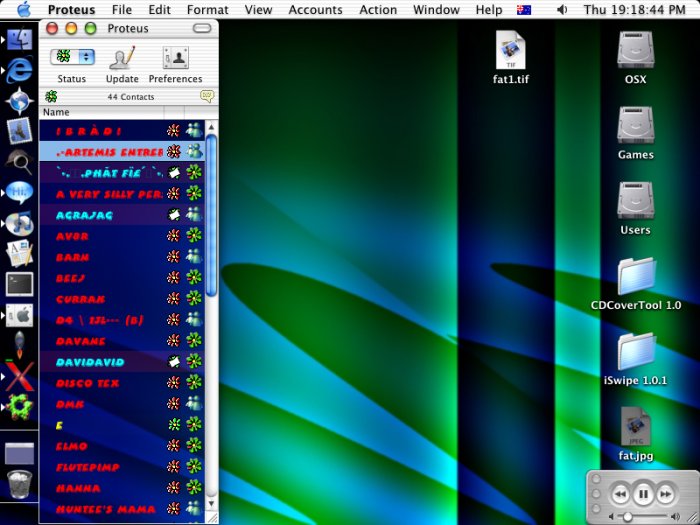The height and width of the screenshot is (525, 700).
Task: Select contact DAVANE
Action: [122, 341]
